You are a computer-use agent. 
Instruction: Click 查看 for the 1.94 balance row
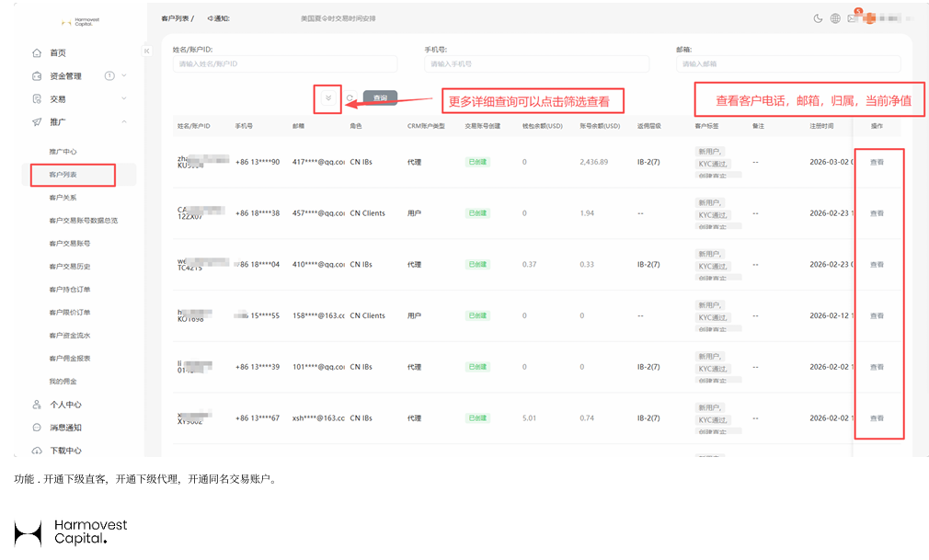pos(877,213)
